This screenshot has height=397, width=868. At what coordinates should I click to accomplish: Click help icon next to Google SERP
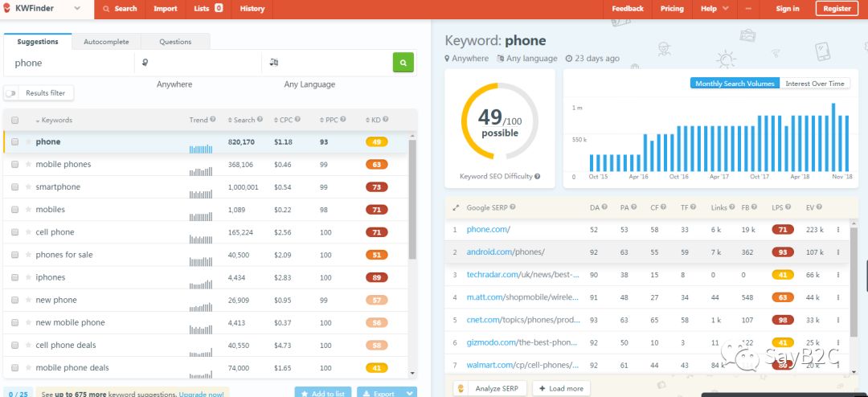(x=513, y=207)
